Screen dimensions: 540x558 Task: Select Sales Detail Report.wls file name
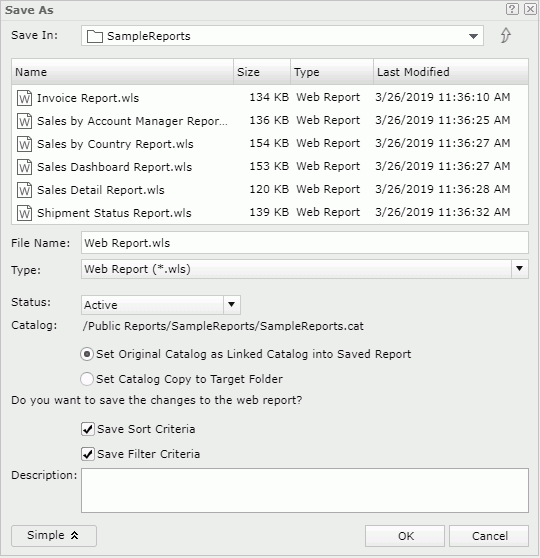tap(101, 190)
